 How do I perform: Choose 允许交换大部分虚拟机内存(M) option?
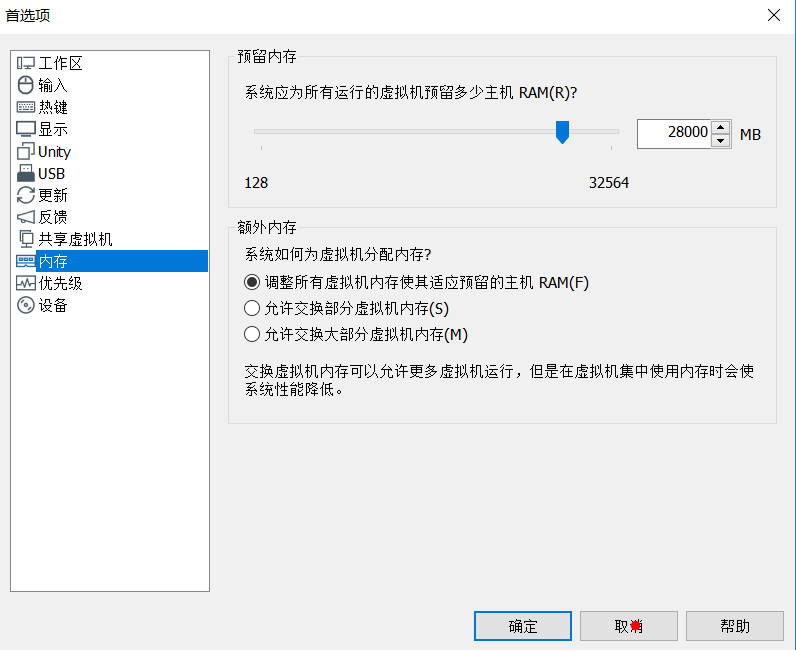356,334
